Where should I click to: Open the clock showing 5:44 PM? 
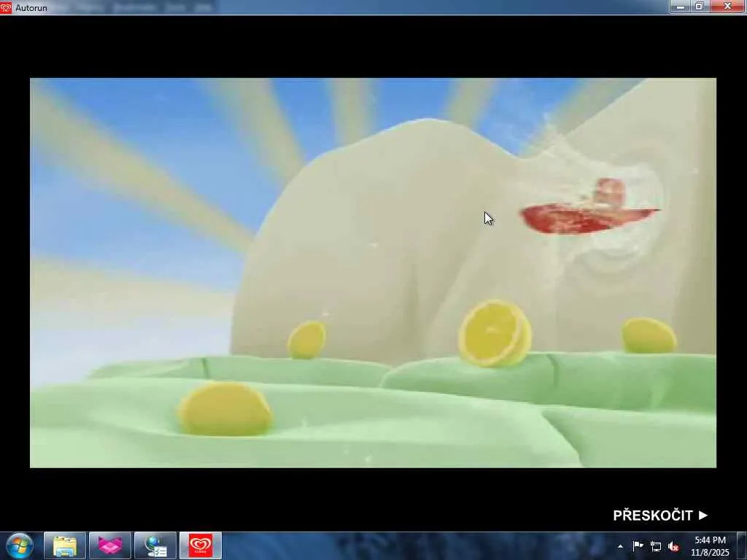[710, 546]
